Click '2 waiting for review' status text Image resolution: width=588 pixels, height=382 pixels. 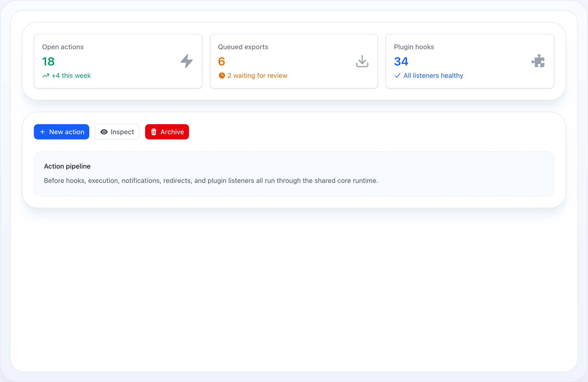coord(257,76)
